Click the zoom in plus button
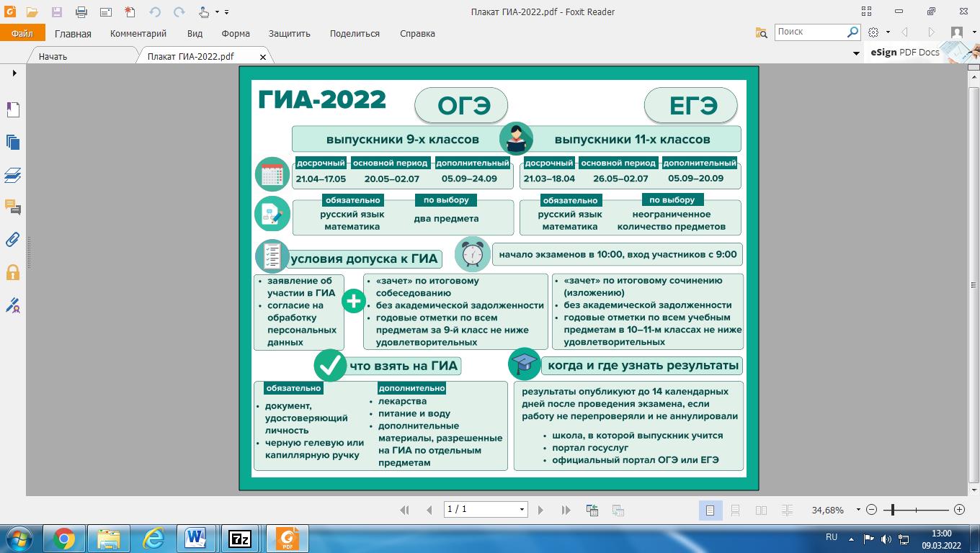Viewport: 980px width, 553px height. coord(959,510)
